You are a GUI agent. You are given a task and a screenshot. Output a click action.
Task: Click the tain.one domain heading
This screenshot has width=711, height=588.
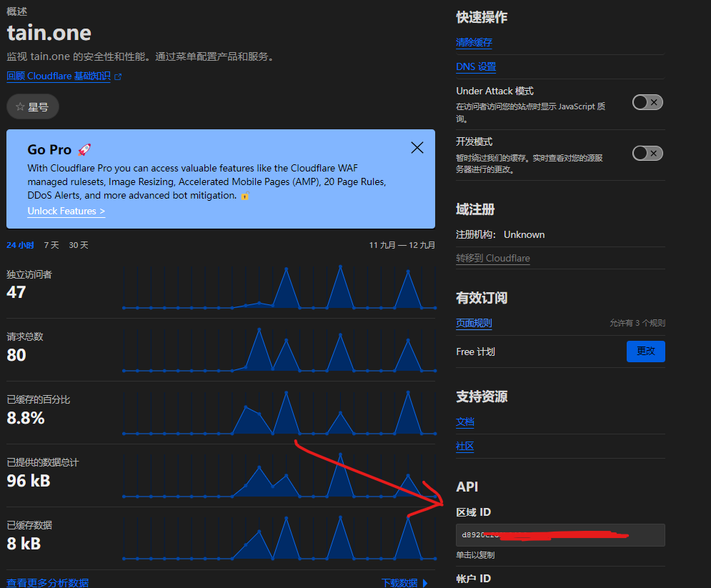49,33
